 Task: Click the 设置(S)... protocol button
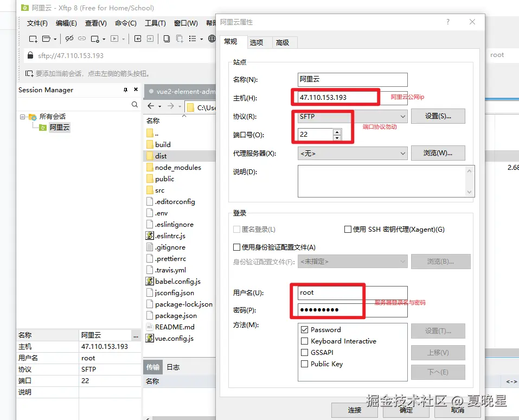(x=438, y=116)
